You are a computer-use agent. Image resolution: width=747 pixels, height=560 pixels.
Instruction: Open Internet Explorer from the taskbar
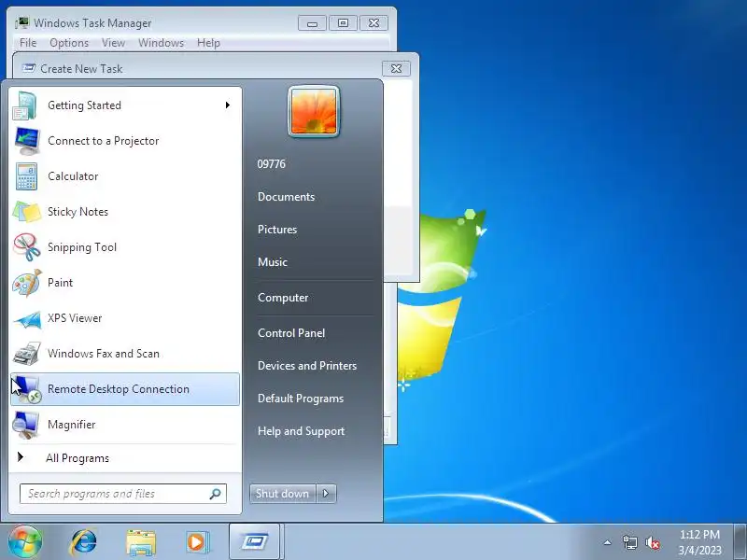pyautogui.click(x=83, y=542)
